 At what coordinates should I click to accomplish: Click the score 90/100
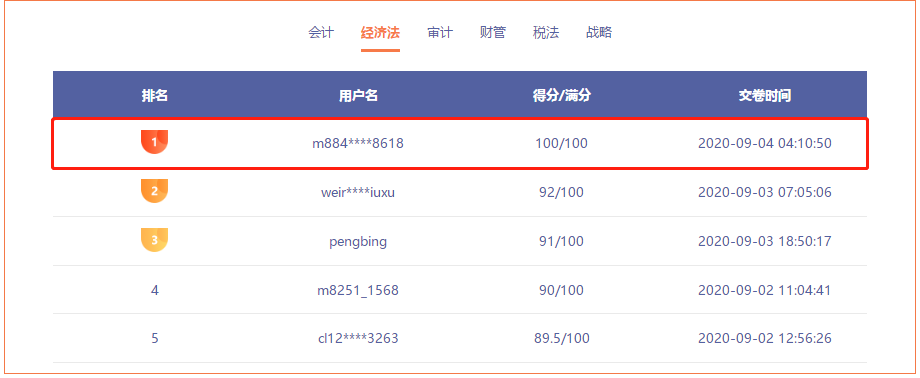pos(562,290)
